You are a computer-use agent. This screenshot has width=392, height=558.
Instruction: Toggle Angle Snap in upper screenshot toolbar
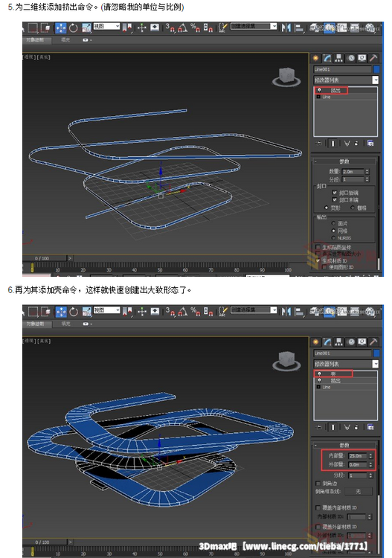[x=183, y=28]
